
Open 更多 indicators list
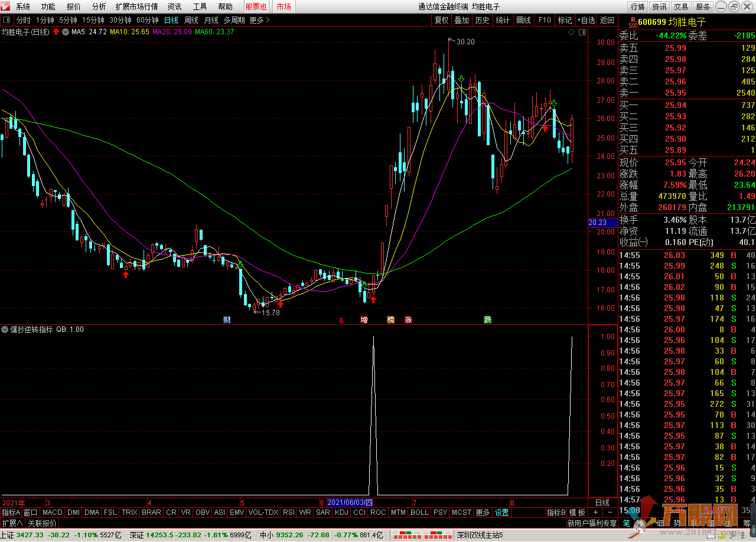pyautogui.click(x=483, y=512)
